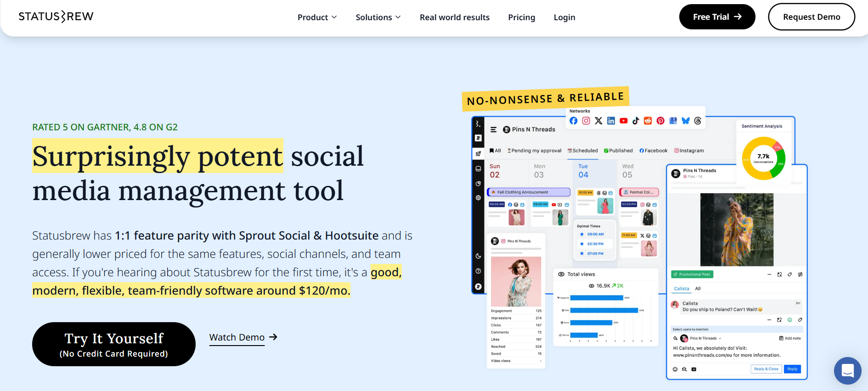
Task: Follow the Watch Demo link
Action: [243, 338]
